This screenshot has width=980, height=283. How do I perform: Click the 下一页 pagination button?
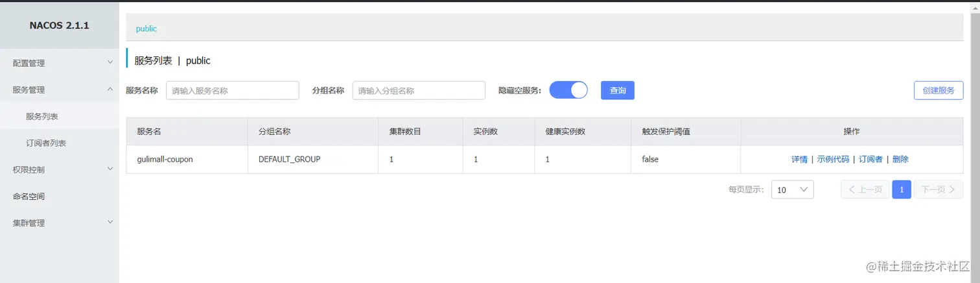pos(939,190)
